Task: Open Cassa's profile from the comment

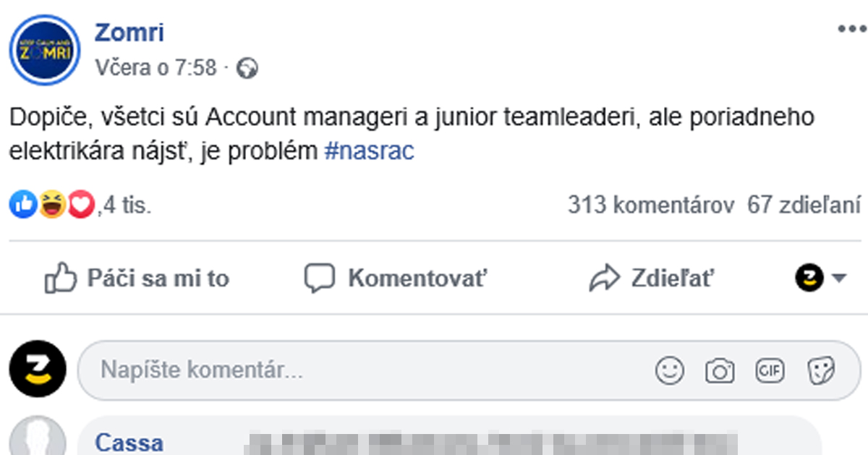Action: [129, 442]
